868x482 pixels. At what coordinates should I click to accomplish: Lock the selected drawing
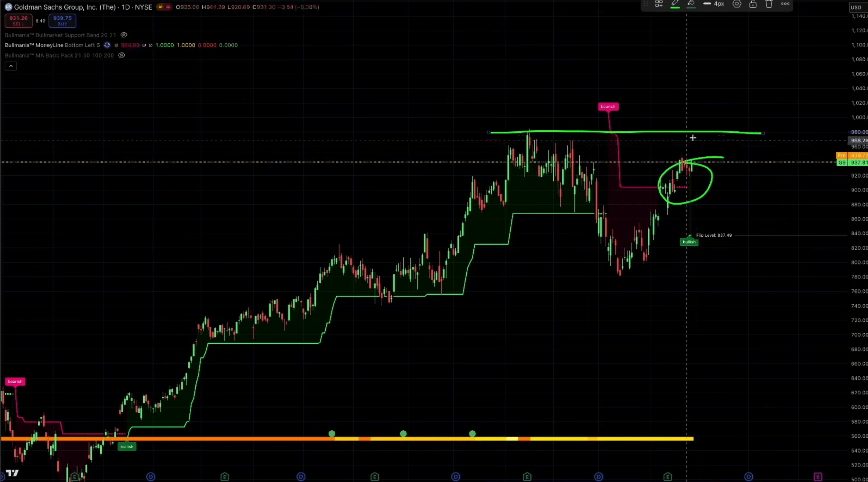click(x=753, y=4)
